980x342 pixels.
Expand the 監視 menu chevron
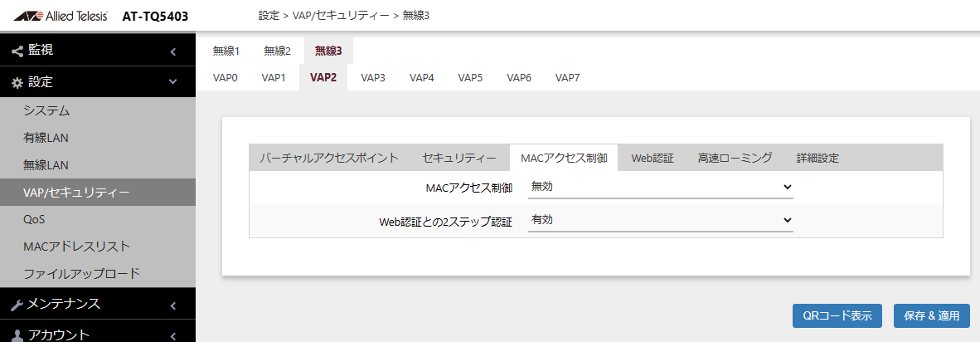pos(173,51)
